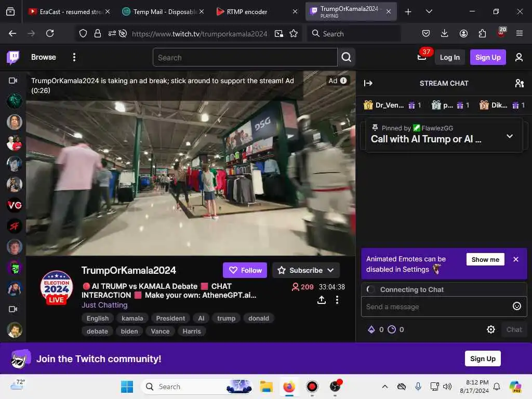Open taskbar volume speaker icon

pos(447,387)
